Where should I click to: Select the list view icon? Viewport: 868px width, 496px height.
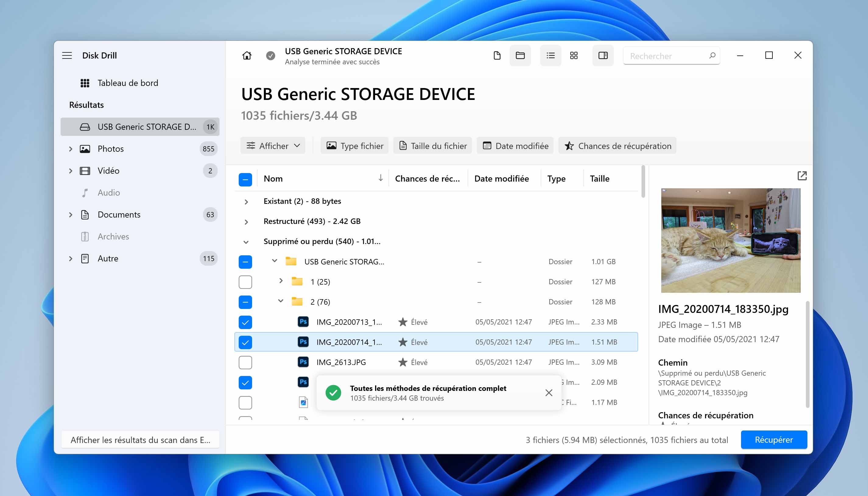550,55
